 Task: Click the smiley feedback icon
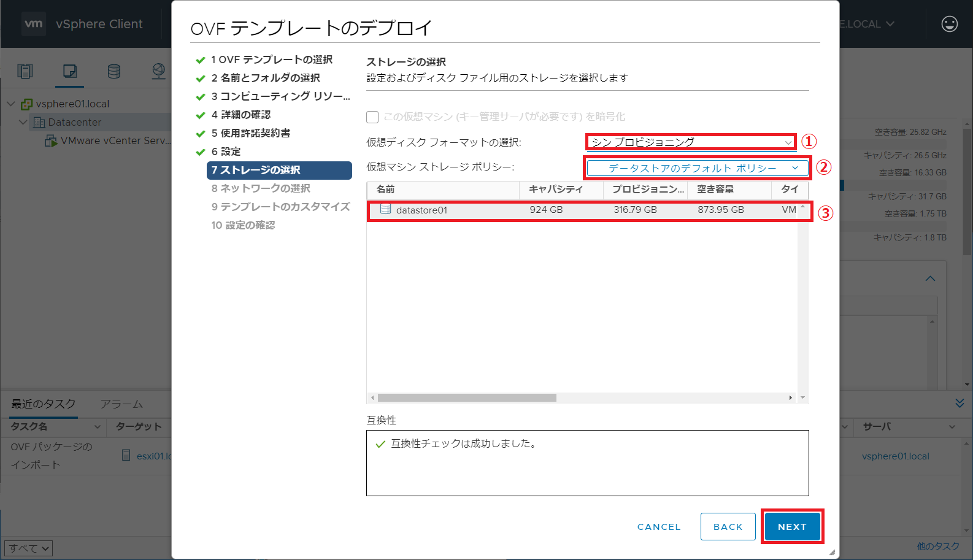[x=950, y=24]
